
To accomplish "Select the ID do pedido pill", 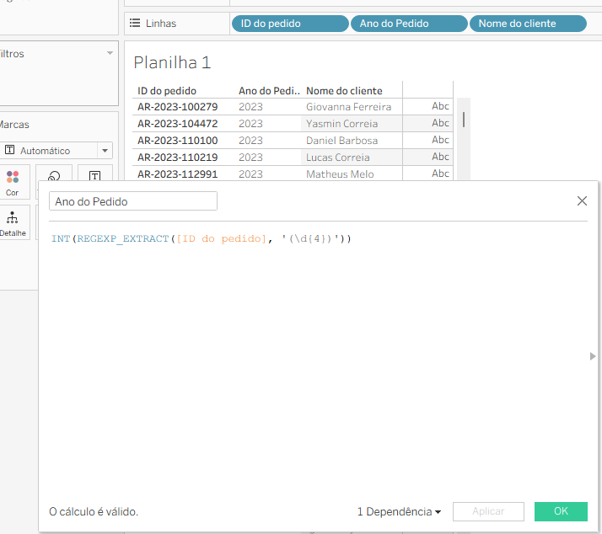I will click(x=290, y=23).
